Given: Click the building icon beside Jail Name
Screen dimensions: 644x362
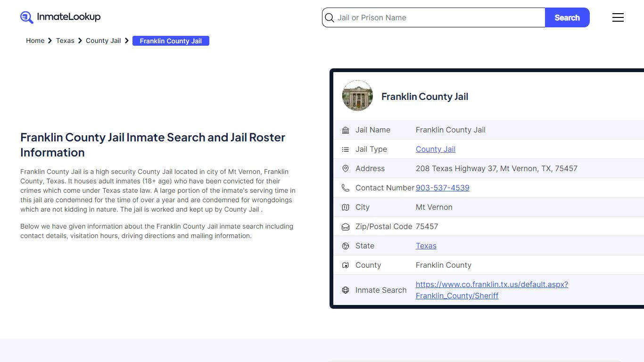Looking at the screenshot, I should [x=346, y=130].
